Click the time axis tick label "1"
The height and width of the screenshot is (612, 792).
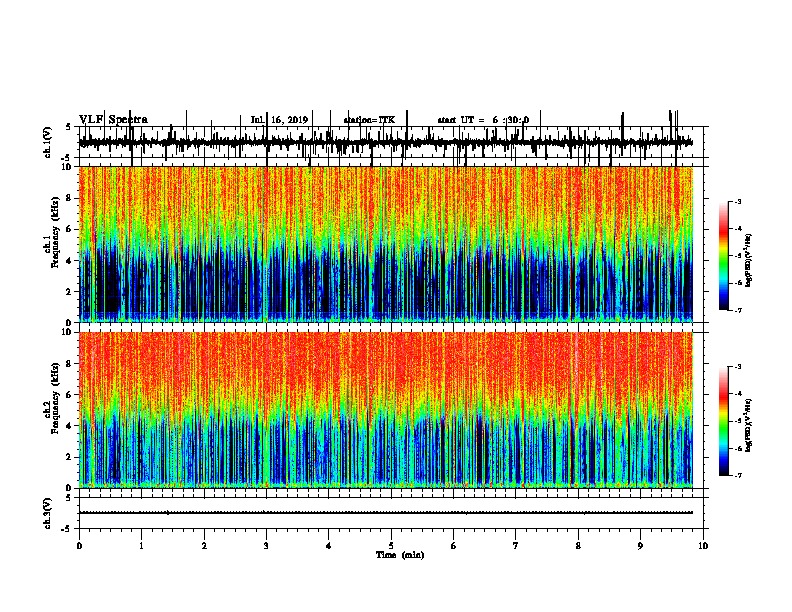tap(141, 546)
